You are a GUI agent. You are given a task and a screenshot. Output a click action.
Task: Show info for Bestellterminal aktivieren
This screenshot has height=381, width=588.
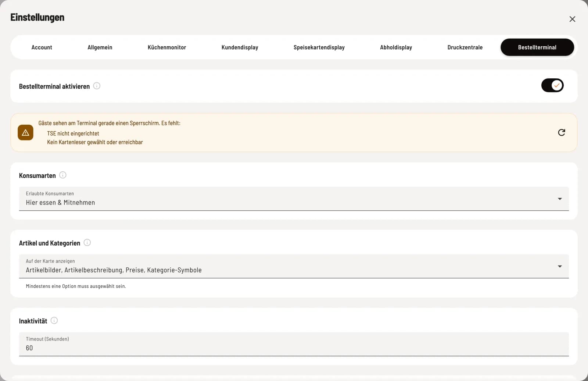[97, 86]
